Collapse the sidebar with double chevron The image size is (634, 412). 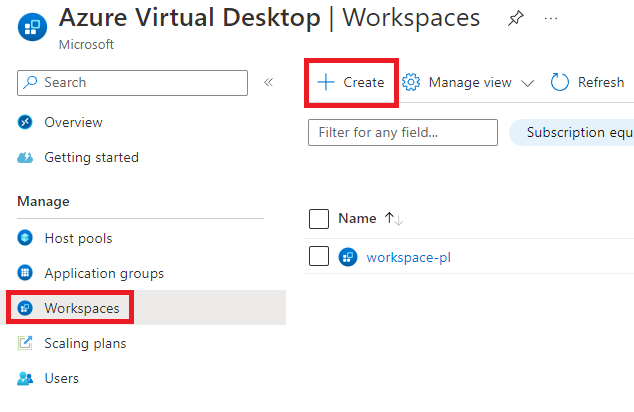[268, 82]
